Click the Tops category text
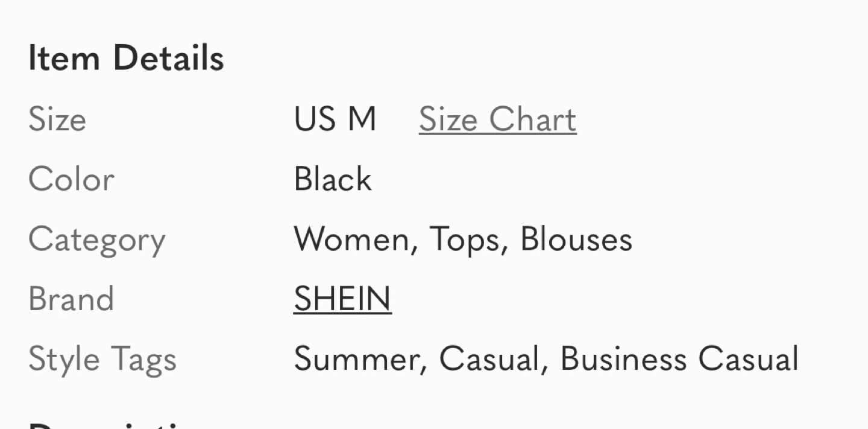 [x=464, y=241]
